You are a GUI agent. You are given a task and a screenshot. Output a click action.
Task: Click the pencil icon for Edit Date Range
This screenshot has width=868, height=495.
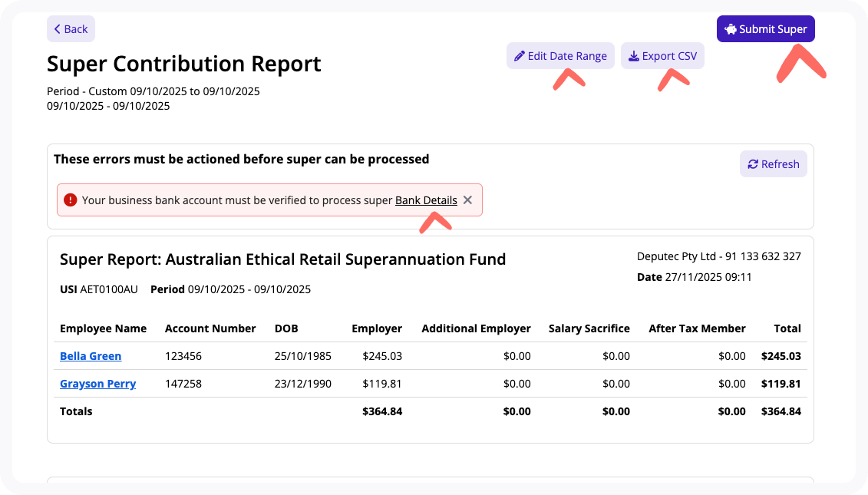click(x=520, y=56)
